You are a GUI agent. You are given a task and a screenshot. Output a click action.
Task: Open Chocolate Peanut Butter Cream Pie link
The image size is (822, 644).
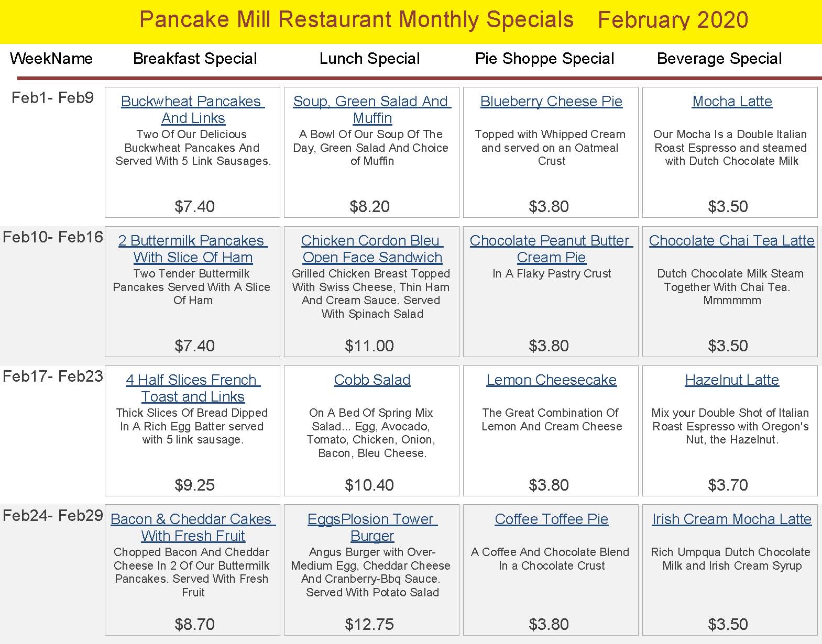(x=551, y=249)
